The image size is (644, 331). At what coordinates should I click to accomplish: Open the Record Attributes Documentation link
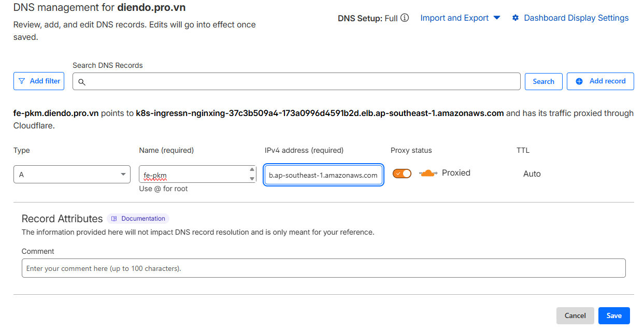coord(138,219)
